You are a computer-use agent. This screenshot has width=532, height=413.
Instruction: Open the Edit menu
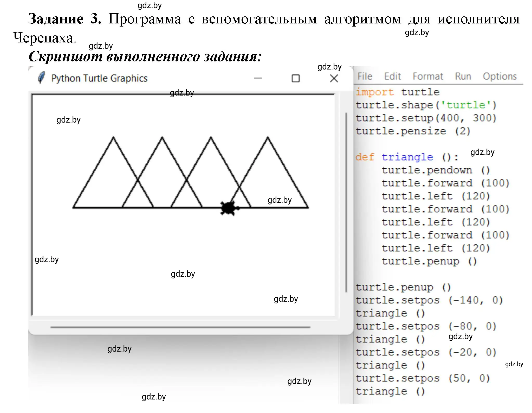[392, 76]
